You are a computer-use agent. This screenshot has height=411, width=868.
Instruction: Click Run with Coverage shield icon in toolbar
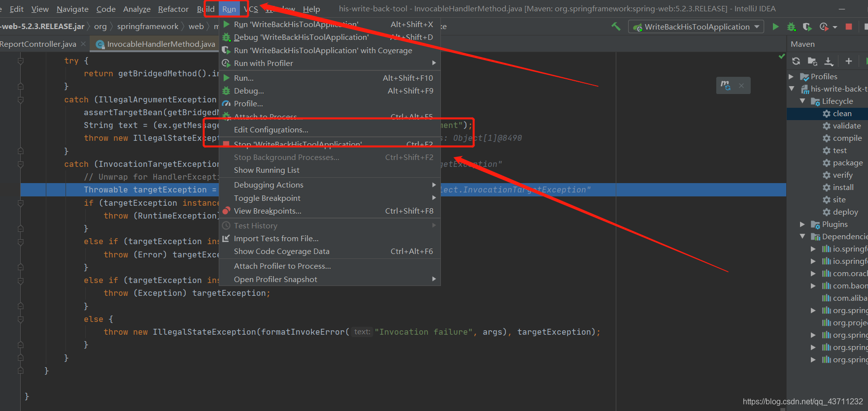click(x=806, y=27)
